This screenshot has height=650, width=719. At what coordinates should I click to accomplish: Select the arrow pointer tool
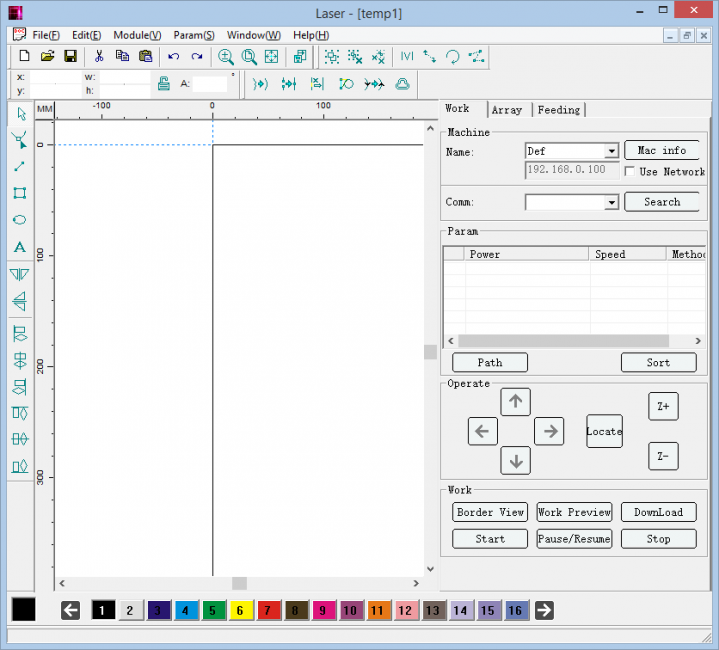tap(19, 113)
